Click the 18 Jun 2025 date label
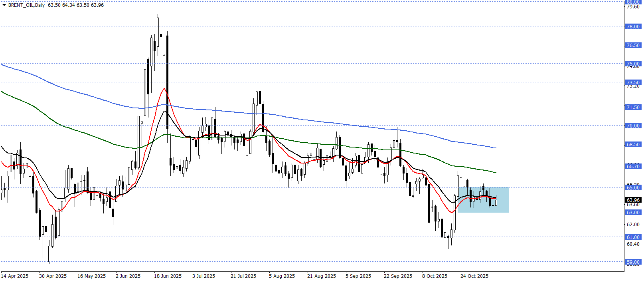This screenshot has width=644, height=281. click(x=168, y=276)
